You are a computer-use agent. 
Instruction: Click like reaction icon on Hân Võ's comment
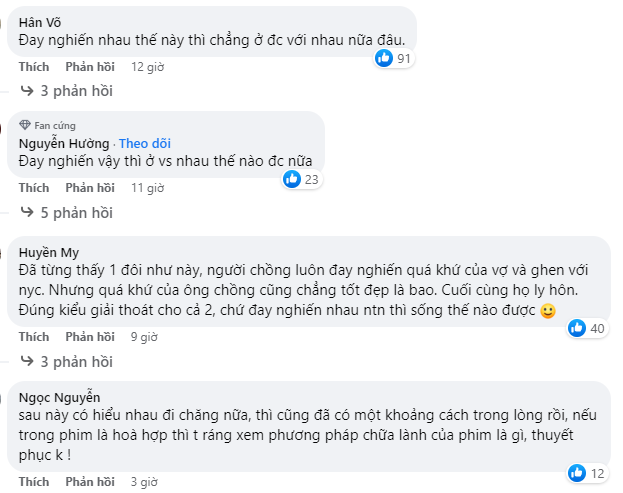(384, 59)
